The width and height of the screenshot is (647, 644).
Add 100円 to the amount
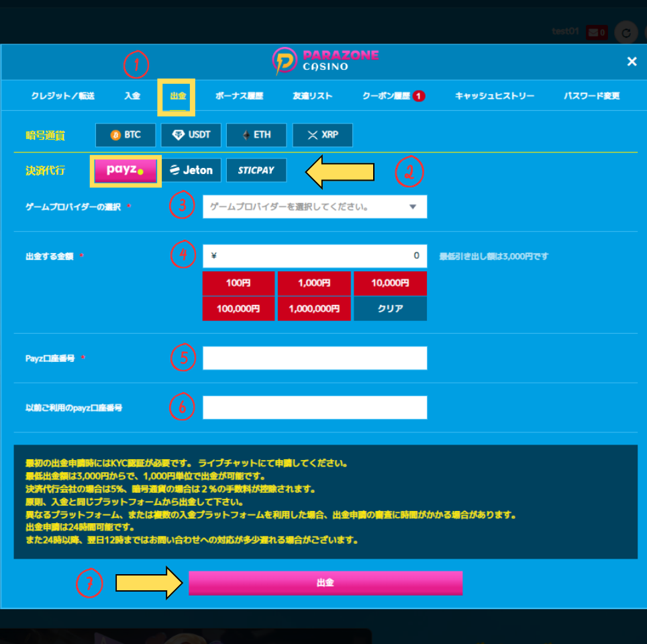238,283
